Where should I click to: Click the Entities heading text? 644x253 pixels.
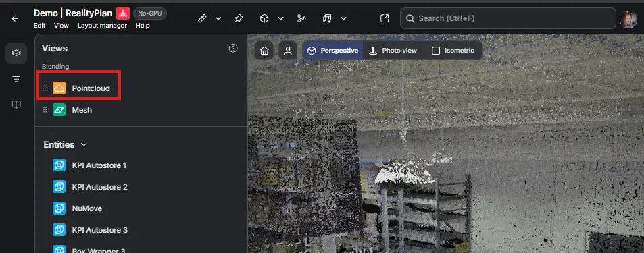(x=59, y=145)
